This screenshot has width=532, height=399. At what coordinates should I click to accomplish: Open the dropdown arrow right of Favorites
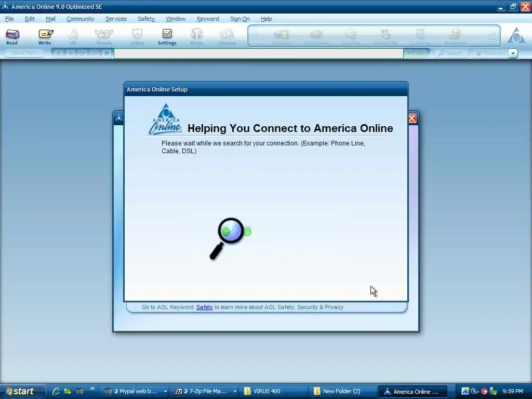(513, 54)
